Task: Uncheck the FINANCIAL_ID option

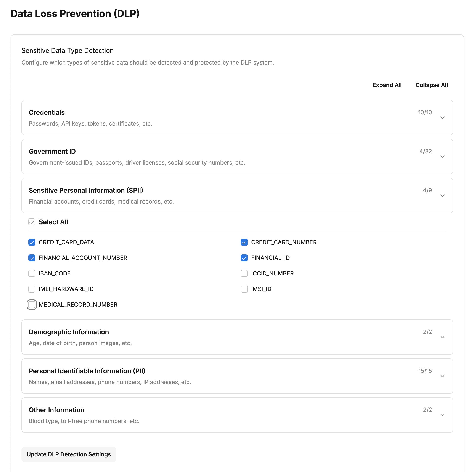Action: coord(244,258)
